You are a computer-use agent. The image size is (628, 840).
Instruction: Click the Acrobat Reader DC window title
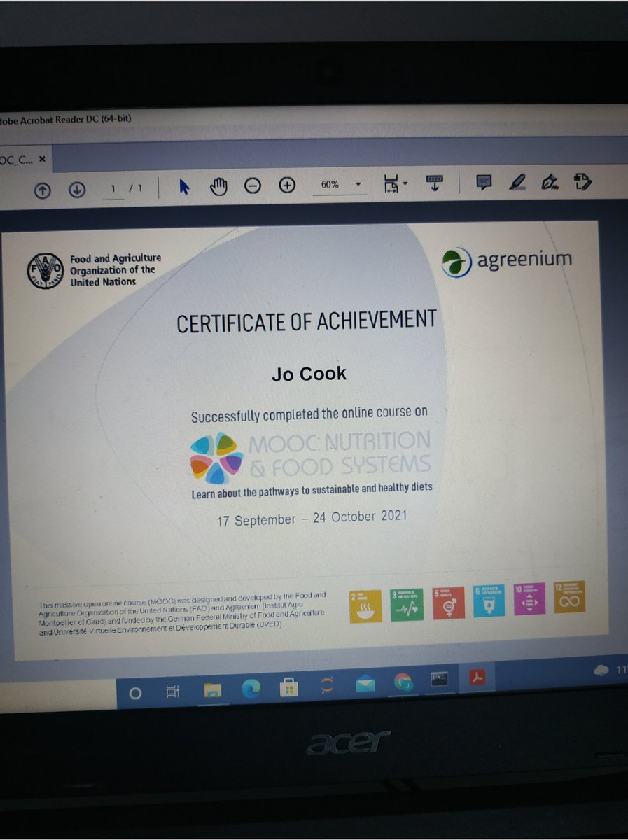66,118
